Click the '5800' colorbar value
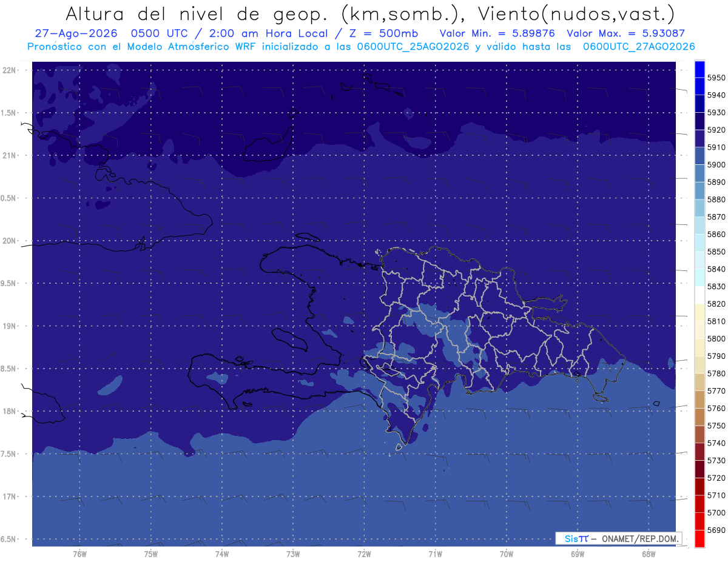The image size is (728, 562). tap(716, 338)
